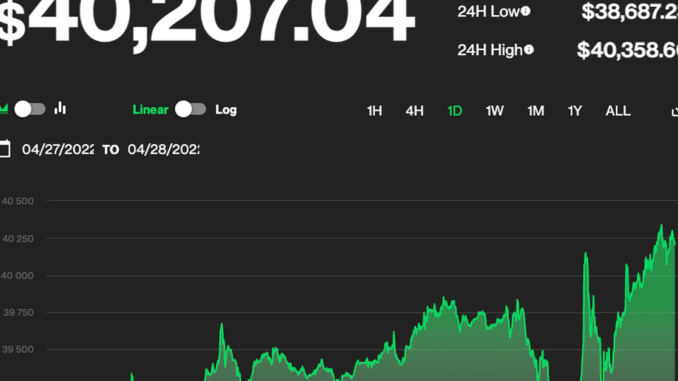This screenshot has width=678, height=381.
Task: Show info for 24H Low
Action: pyautogui.click(x=525, y=11)
